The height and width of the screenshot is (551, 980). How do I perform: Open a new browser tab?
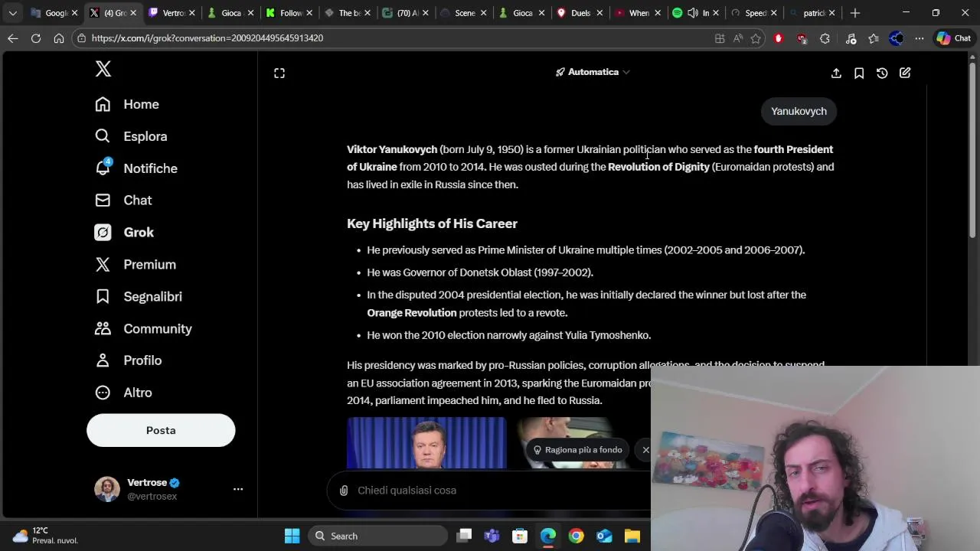pos(855,13)
